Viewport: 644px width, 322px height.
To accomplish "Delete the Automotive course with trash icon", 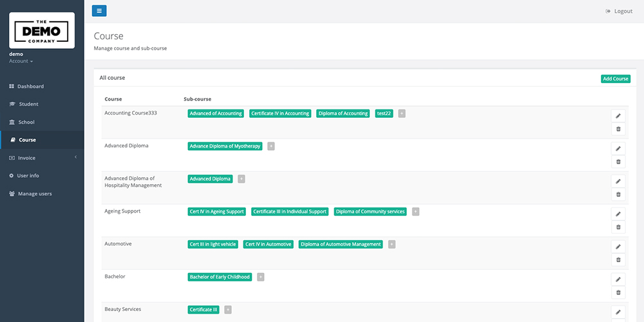I will (x=618, y=260).
